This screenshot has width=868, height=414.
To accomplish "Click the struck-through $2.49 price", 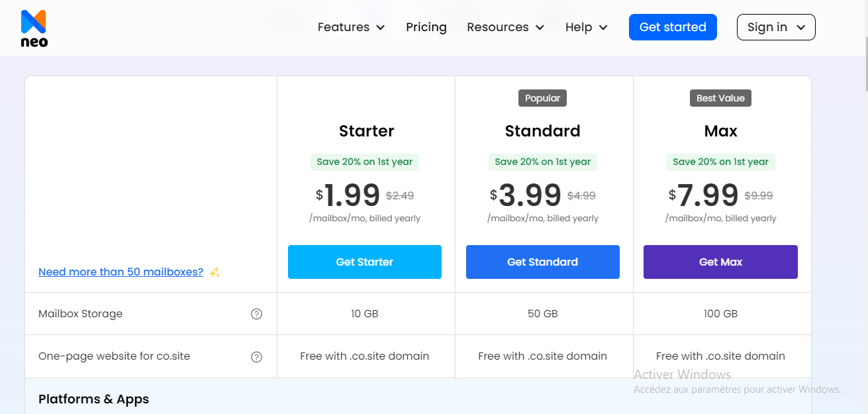I will click(400, 196).
